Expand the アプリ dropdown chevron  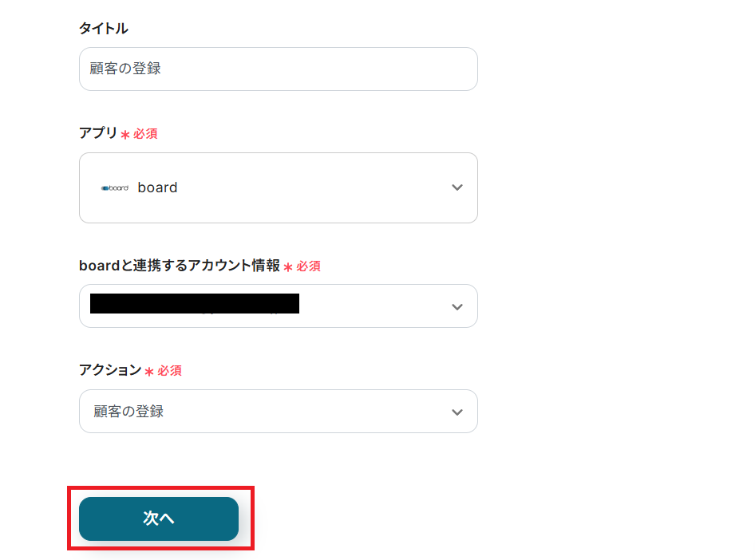pos(457,188)
